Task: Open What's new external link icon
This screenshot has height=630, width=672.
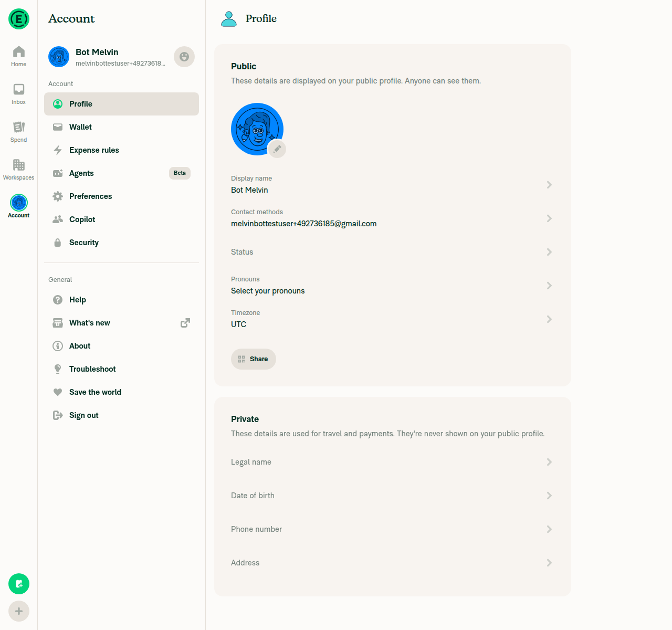Action: 185,323
